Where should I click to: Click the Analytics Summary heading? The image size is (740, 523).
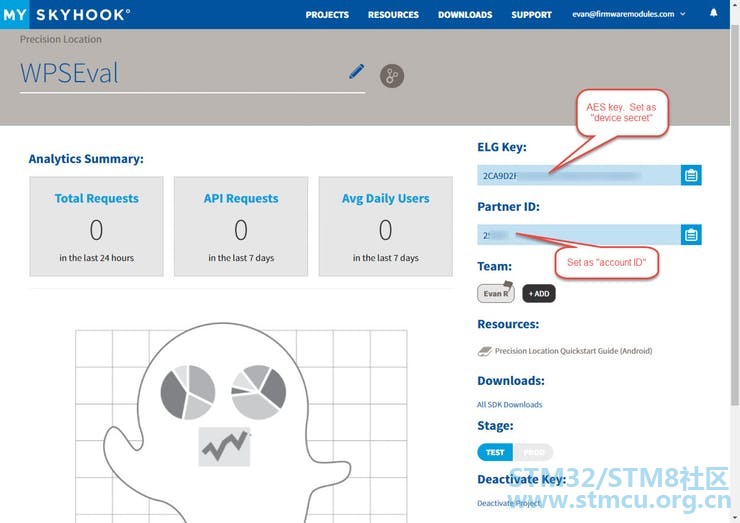click(86, 159)
